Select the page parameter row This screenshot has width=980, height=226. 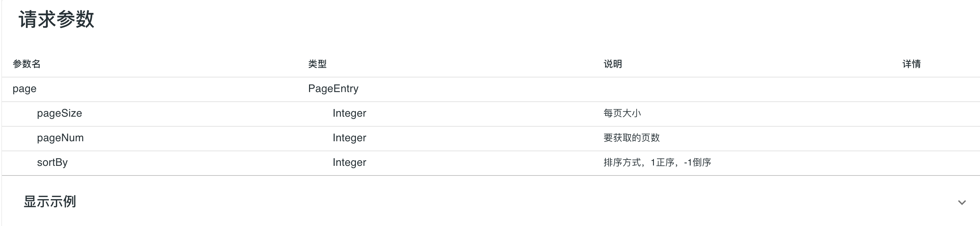point(25,89)
